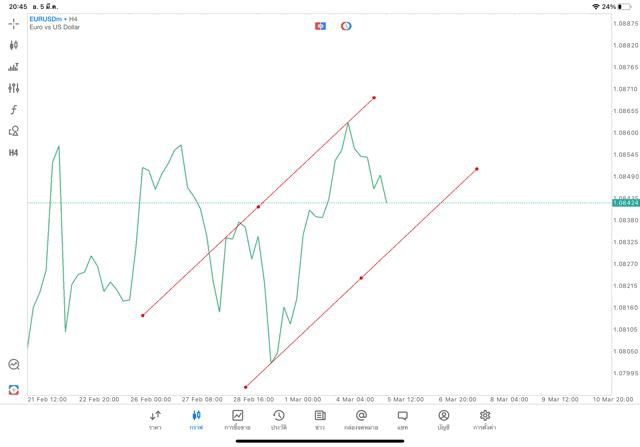The image size is (640, 447).
Task: Click the trade level bar icon
Action: (x=13, y=67)
